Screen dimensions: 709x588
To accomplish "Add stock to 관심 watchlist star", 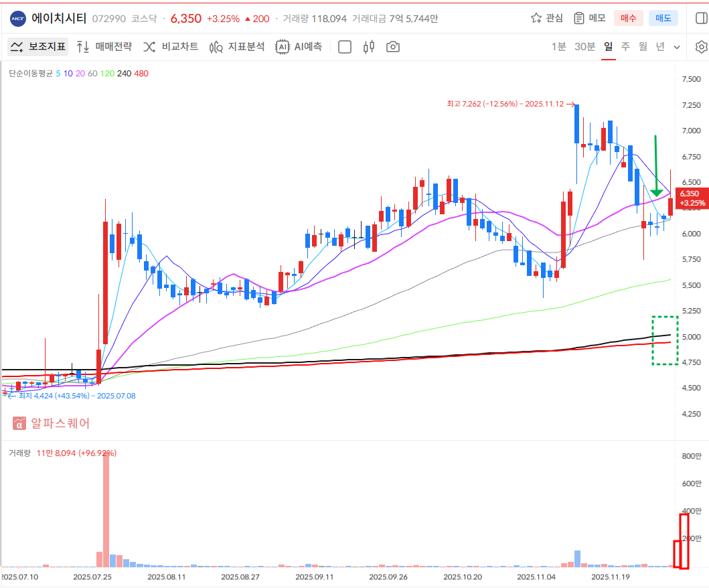I will coord(547,18).
